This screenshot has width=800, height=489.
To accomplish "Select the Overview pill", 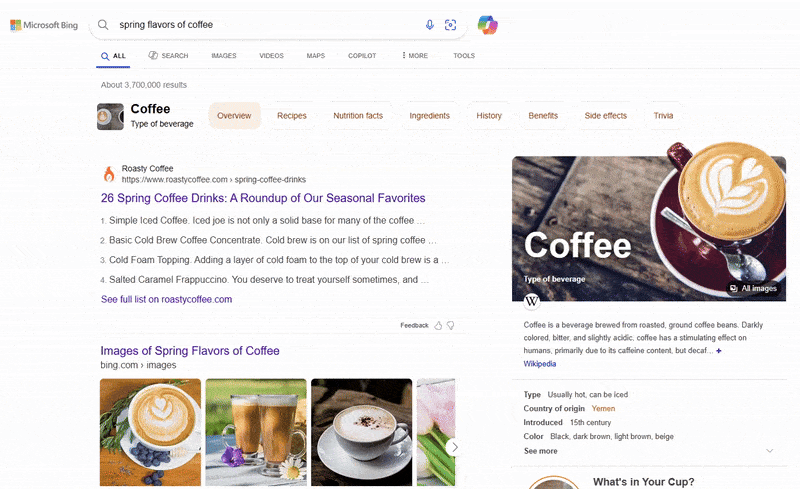I will pos(234,115).
